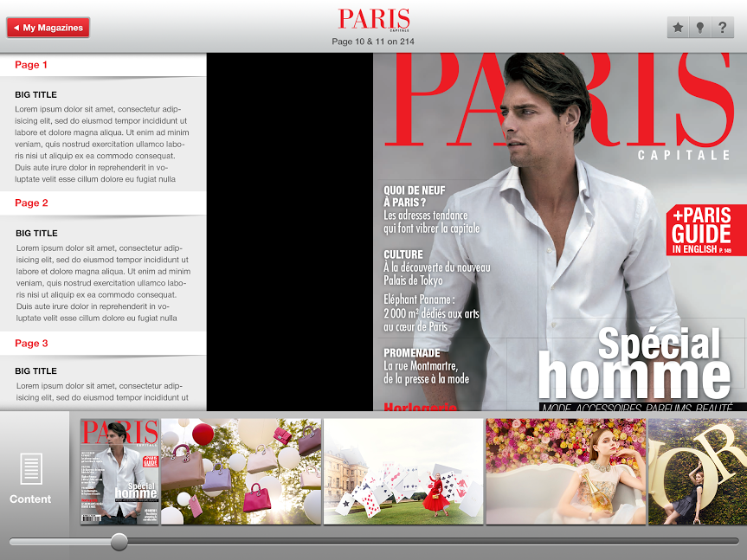Open the playing cards spread thumbnail

pyautogui.click(x=403, y=471)
